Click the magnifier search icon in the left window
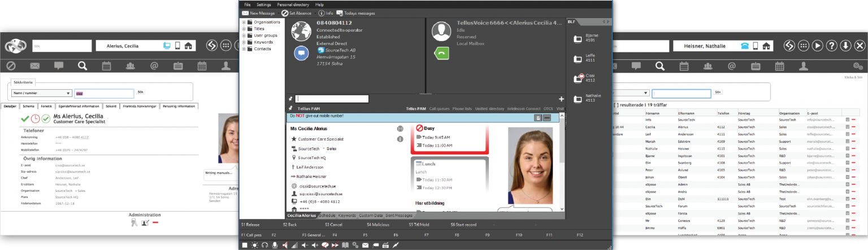The image size is (868, 250). pyautogui.click(x=83, y=66)
